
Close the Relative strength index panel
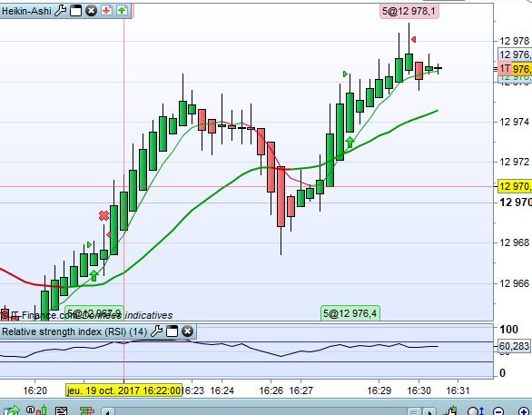tap(187, 331)
